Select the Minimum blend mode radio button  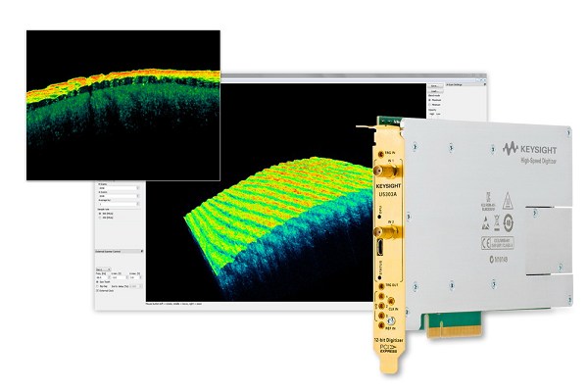[x=430, y=105]
